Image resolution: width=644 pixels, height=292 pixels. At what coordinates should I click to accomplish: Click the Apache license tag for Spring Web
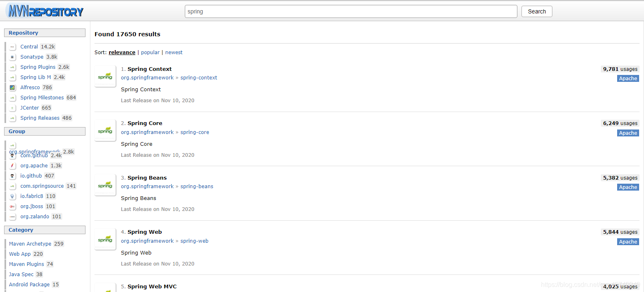pos(628,242)
